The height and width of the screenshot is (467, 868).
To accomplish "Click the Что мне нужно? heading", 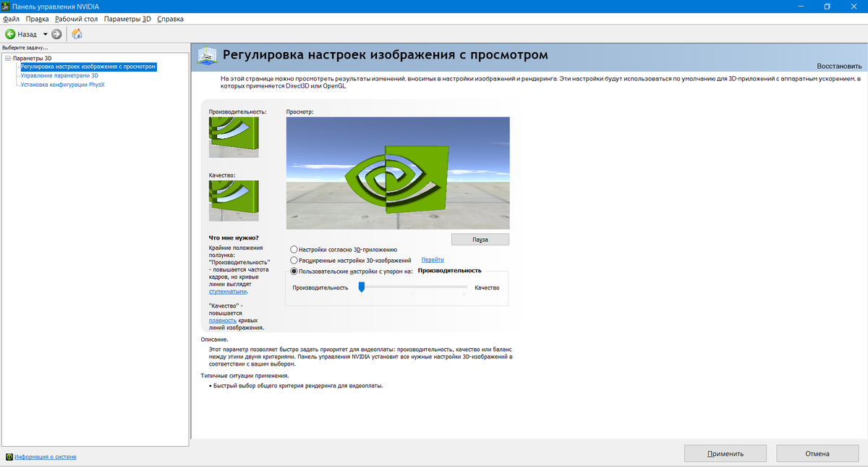I will [x=234, y=237].
